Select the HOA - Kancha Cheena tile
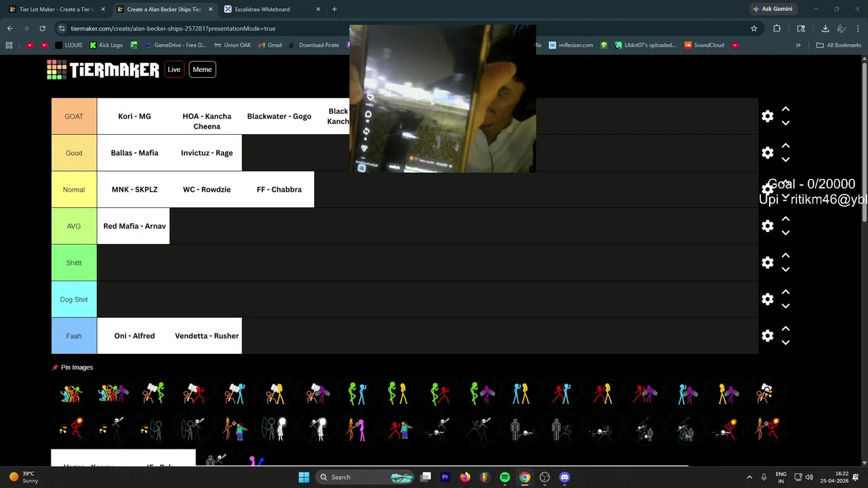Image resolution: width=868 pixels, height=488 pixels. point(206,117)
